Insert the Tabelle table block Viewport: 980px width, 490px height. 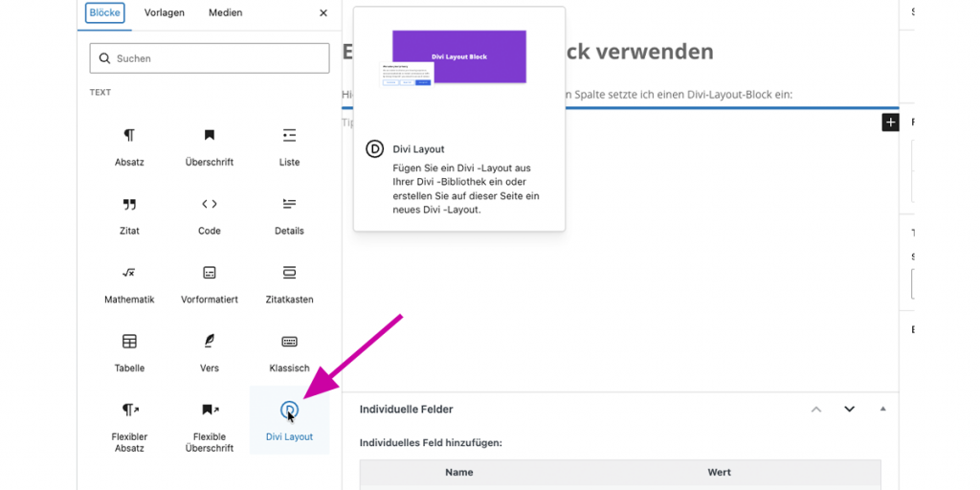pyautogui.click(x=129, y=352)
